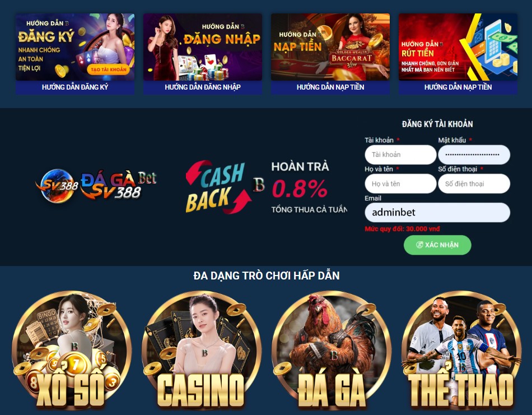Open the Đăng Nhập guide banner image
This screenshot has height=415, width=532.
click(x=203, y=47)
